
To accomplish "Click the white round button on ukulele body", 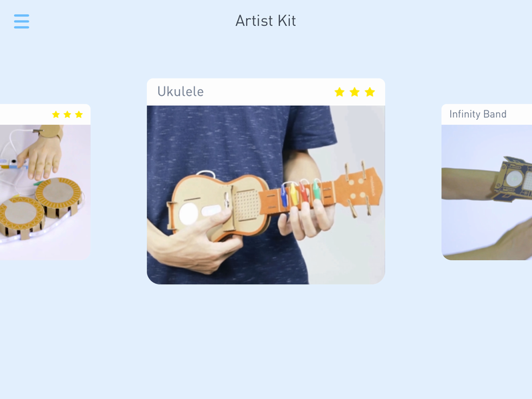I will click(x=188, y=214).
